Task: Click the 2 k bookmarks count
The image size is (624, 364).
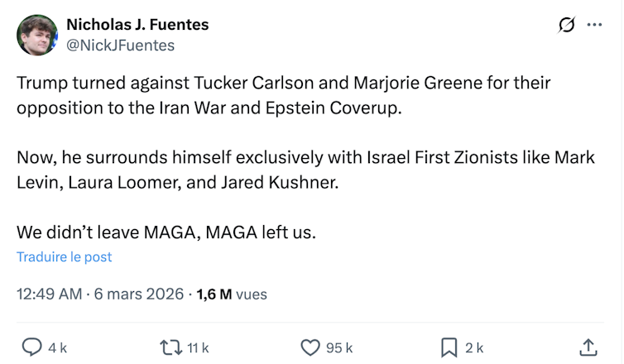Action: pyautogui.click(x=474, y=348)
